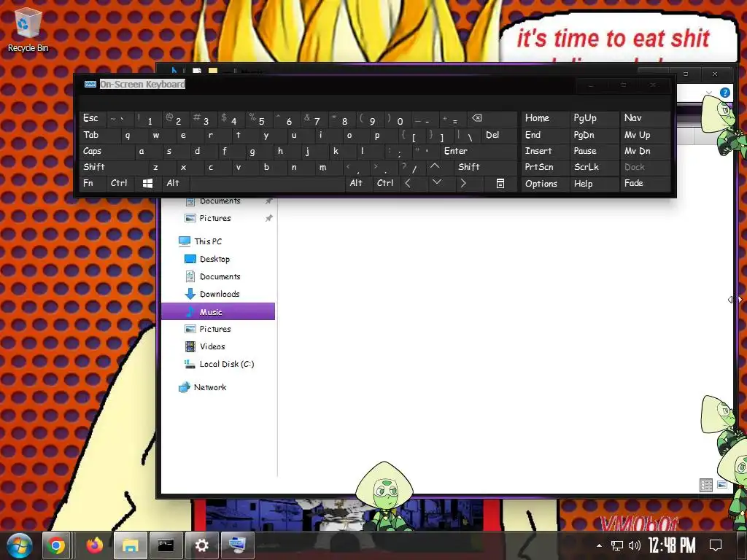
Task: Open Command Prompt taskbar icon
Action: [166, 545]
